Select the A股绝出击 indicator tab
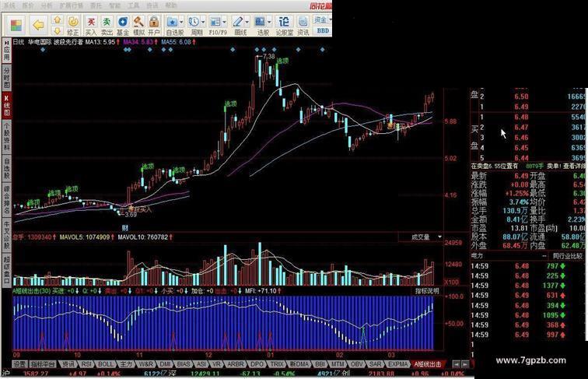Image resolution: width=588 pixels, height=379 pixels. coord(428,364)
